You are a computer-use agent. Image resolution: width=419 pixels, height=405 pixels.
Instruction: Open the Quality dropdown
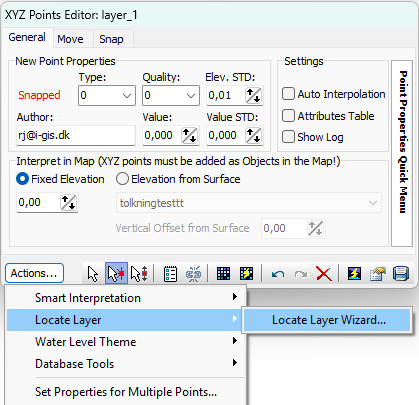point(171,96)
